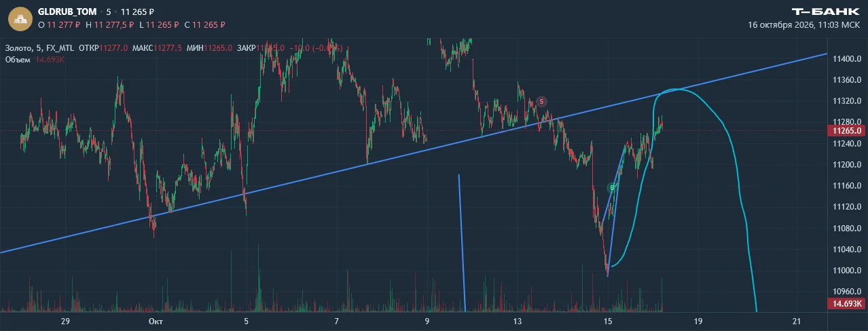The image size is (868, 331).
Task: Click the legend title Золото, 5, FX_MTL
Action: click(x=39, y=48)
